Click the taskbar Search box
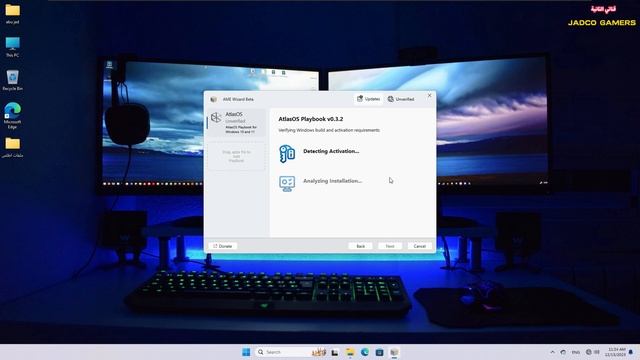Screen dimensions: 640x360 tap(291, 352)
